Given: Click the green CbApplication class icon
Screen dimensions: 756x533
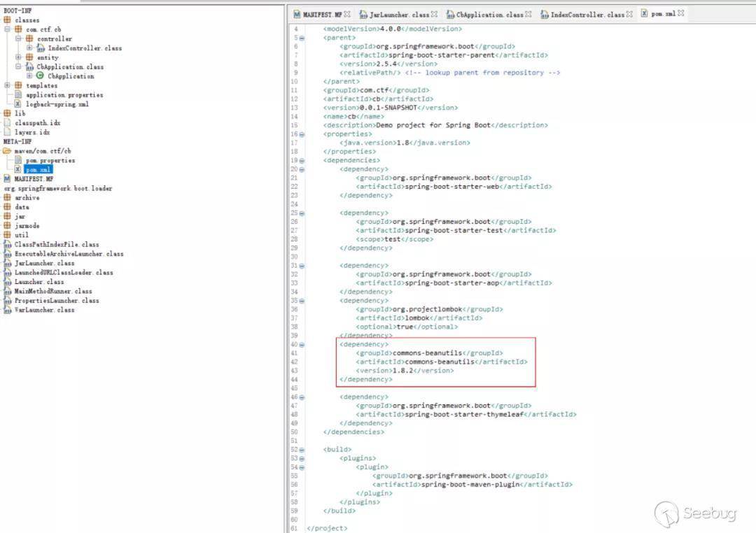Looking at the screenshot, I should [x=40, y=76].
